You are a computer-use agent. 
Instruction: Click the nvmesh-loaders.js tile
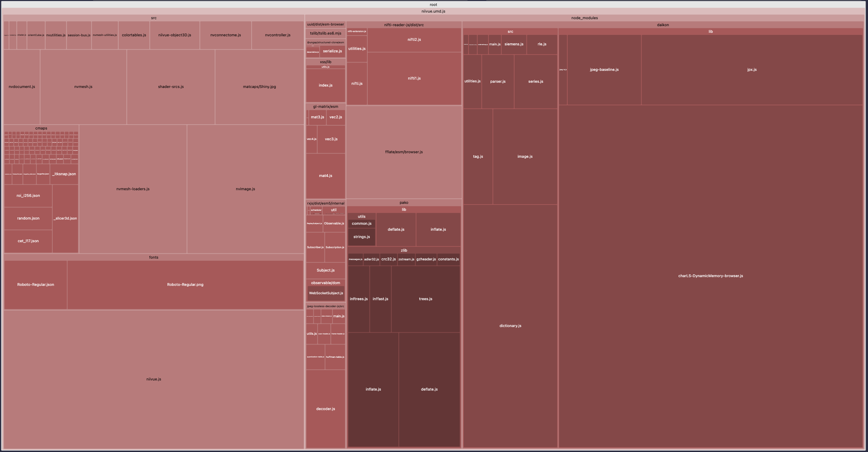click(x=133, y=189)
